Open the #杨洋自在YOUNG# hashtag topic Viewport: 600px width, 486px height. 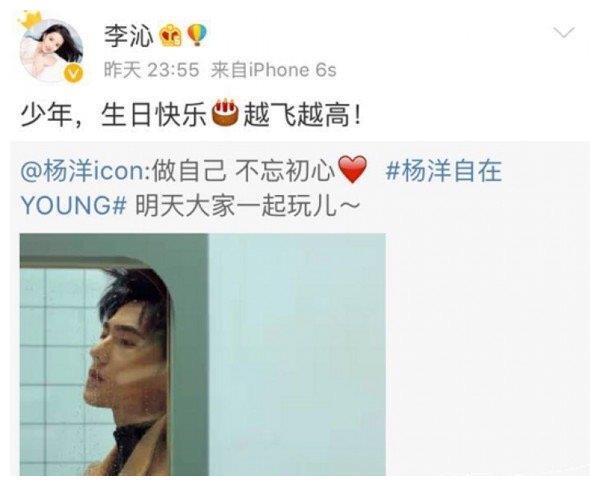tap(261, 188)
